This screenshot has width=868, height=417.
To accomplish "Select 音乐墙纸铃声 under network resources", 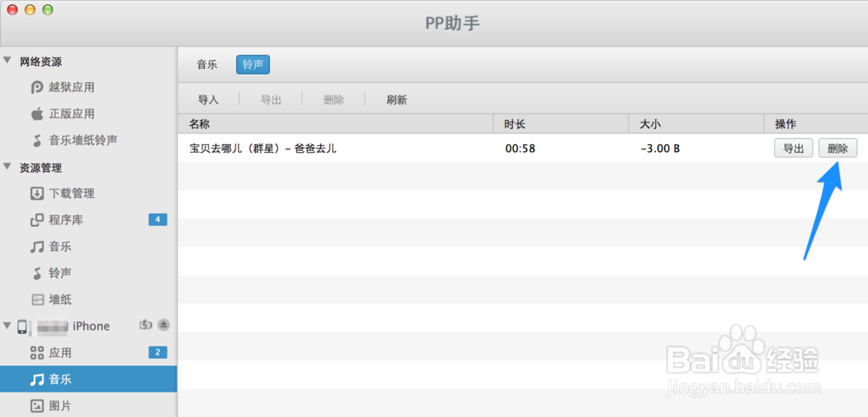I will pyautogui.click(x=82, y=140).
